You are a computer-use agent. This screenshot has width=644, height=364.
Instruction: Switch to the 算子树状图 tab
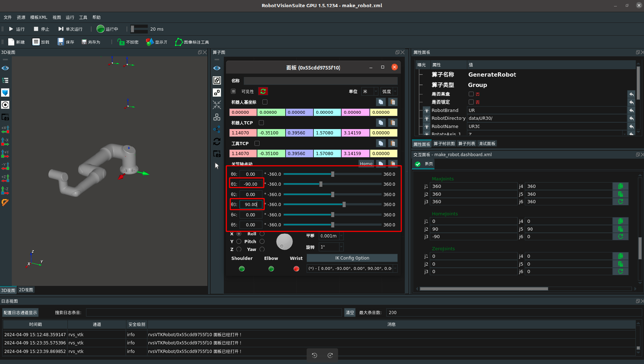click(x=444, y=144)
